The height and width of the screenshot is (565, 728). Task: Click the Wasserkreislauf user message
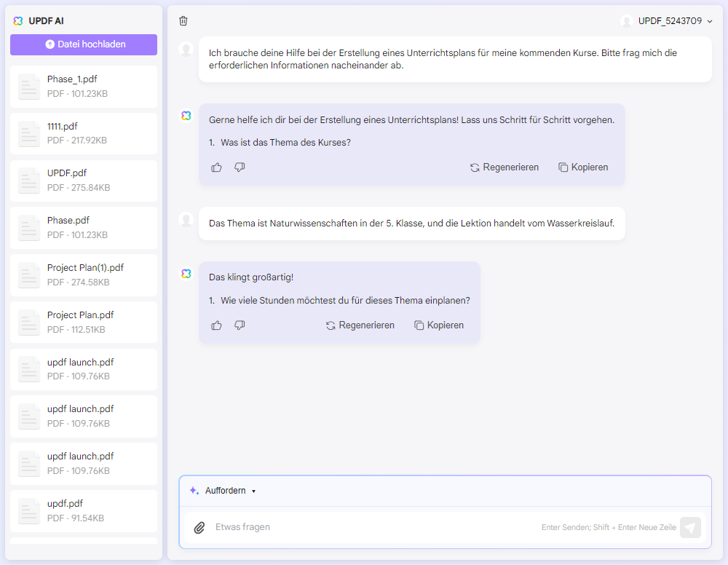tap(412, 224)
